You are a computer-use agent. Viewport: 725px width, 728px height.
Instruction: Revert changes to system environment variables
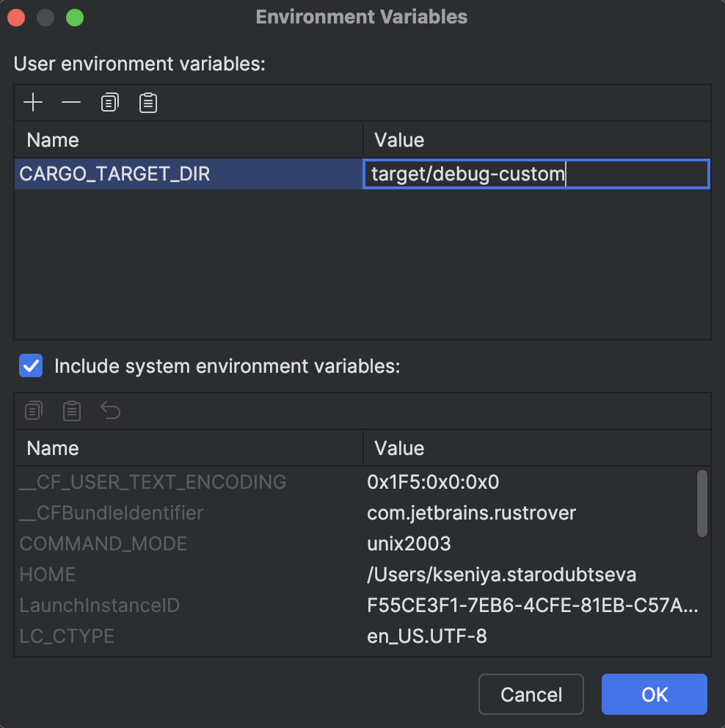click(x=110, y=411)
